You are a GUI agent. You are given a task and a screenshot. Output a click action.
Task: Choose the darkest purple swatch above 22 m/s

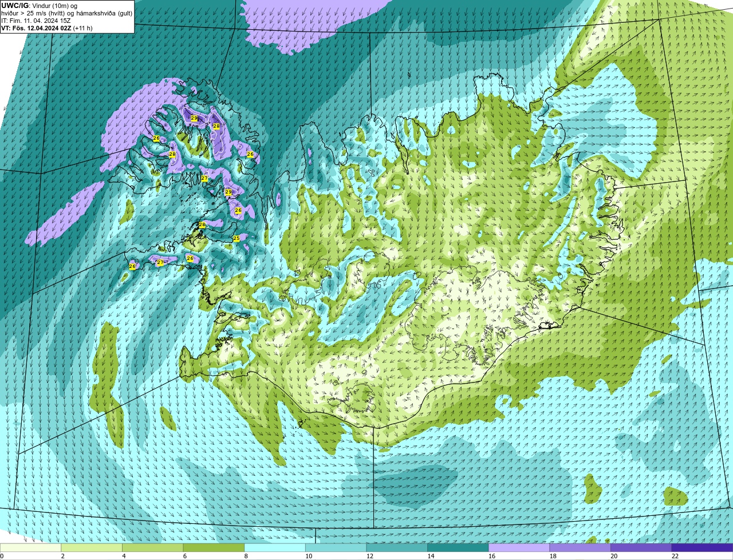coord(702,547)
